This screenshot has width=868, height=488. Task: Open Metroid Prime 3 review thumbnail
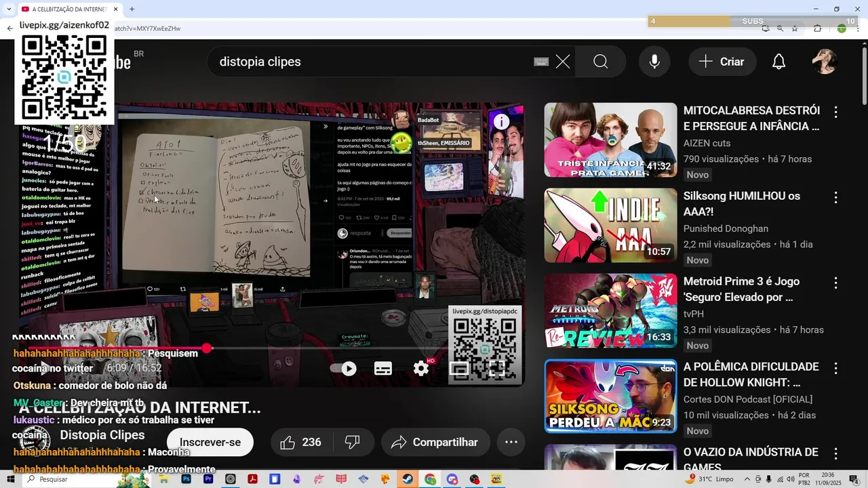click(x=610, y=311)
